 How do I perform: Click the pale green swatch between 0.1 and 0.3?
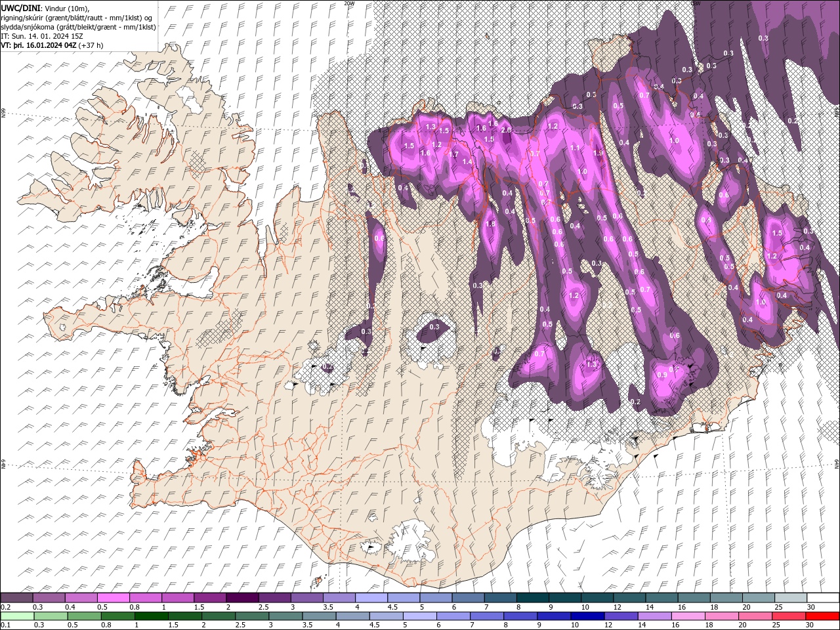tap(17, 616)
